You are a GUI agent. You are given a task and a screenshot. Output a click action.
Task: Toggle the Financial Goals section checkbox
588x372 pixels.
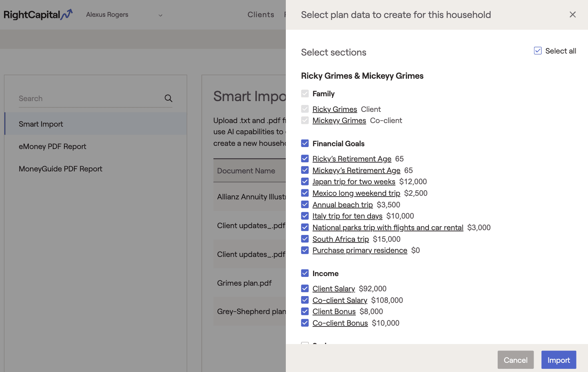tap(305, 143)
